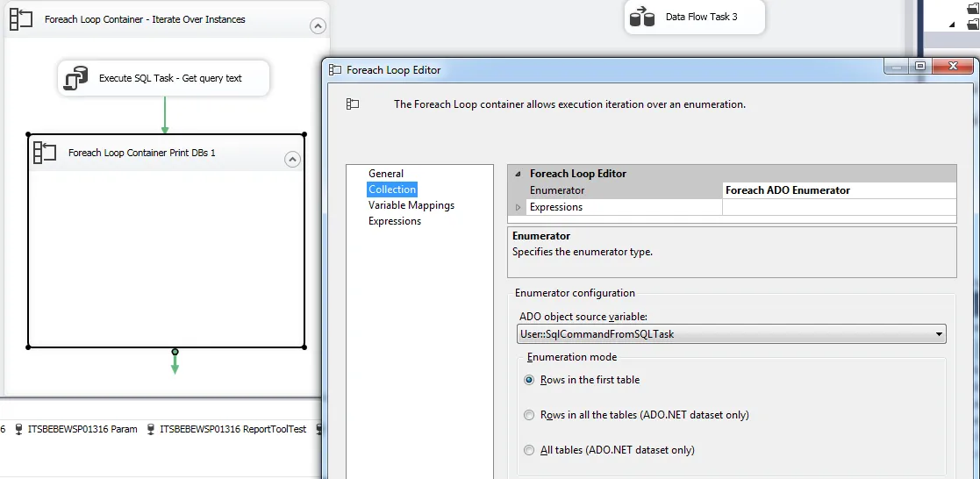
Task: Open the General page in editor
Action: [x=386, y=173]
